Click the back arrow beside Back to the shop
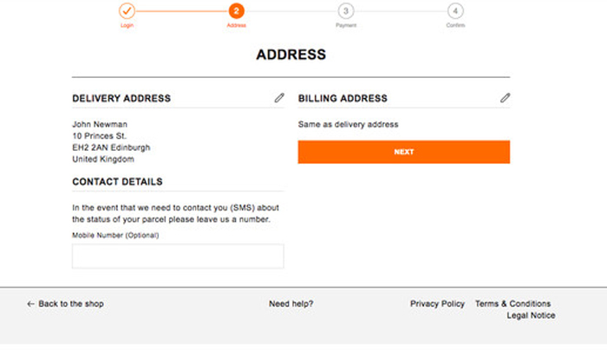The image size is (607, 364). coord(31,304)
